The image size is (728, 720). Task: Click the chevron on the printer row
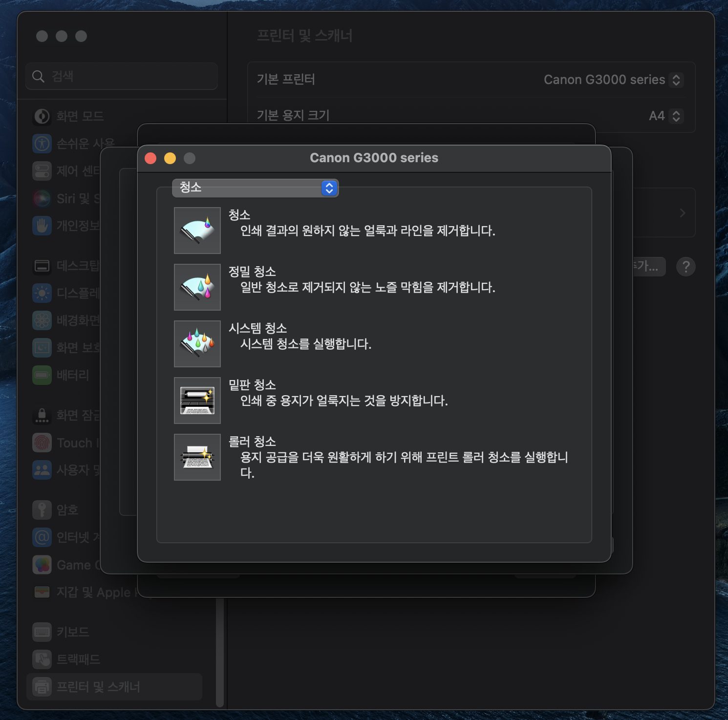point(682,213)
